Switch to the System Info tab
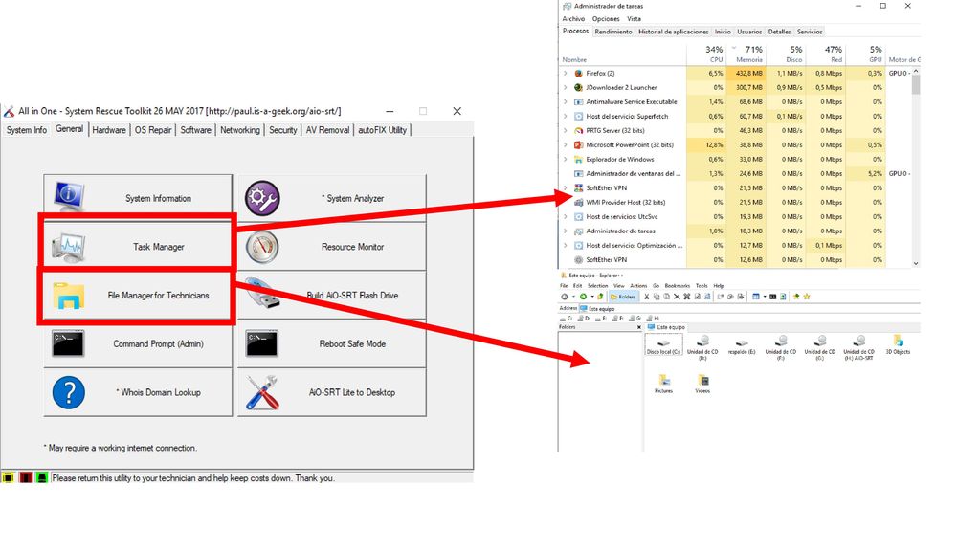 click(26, 130)
